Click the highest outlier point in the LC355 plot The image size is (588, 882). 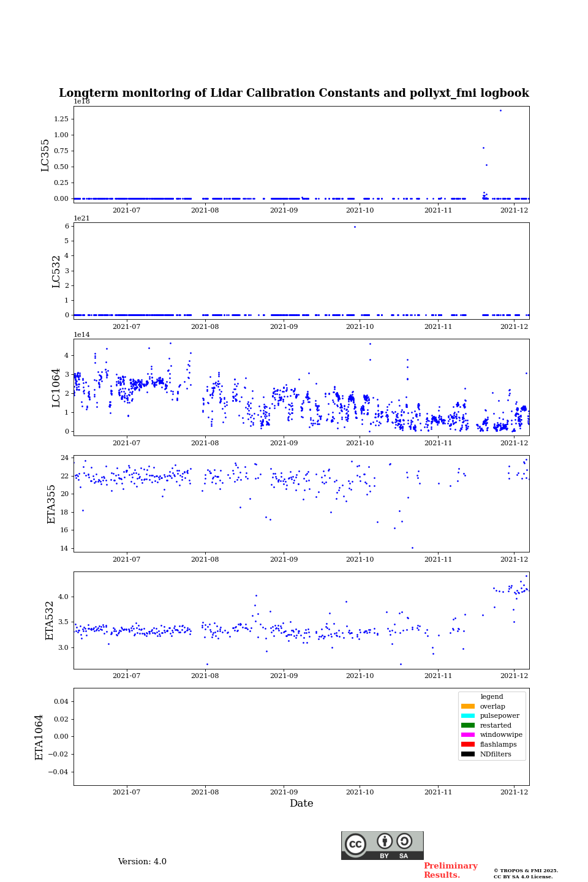click(x=500, y=111)
